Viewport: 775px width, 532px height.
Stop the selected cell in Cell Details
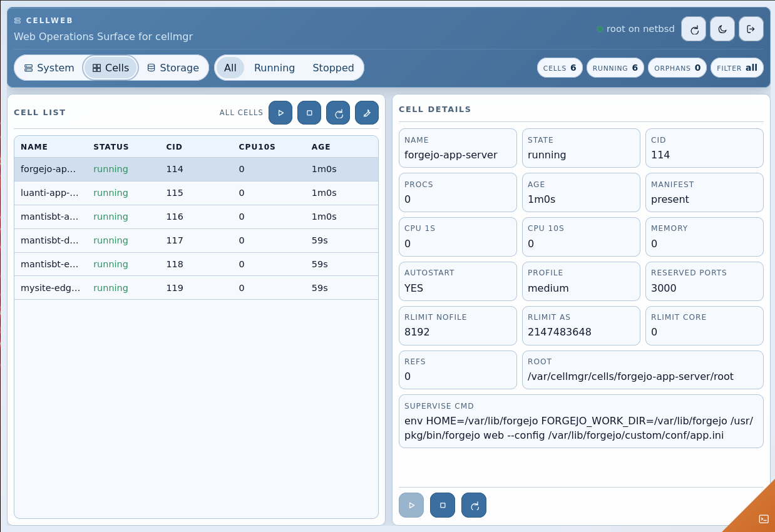click(x=443, y=505)
